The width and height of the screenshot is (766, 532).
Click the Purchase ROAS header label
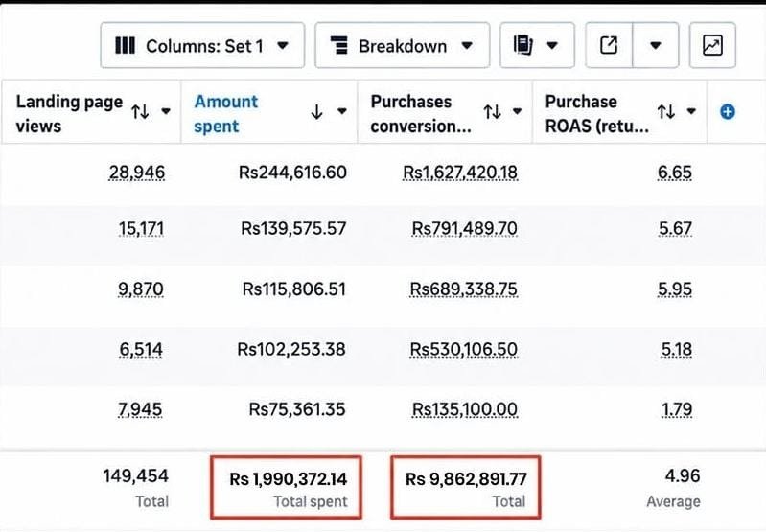(x=597, y=113)
